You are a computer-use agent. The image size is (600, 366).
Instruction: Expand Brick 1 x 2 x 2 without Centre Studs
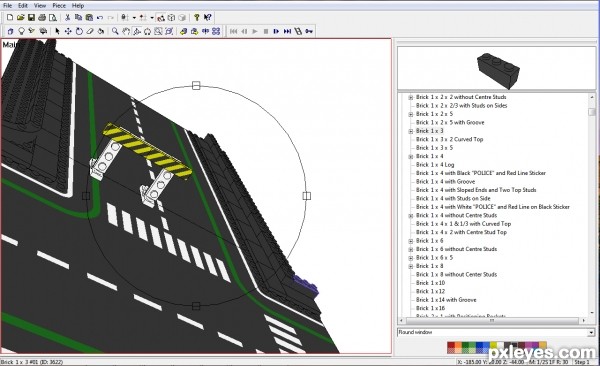(x=410, y=98)
